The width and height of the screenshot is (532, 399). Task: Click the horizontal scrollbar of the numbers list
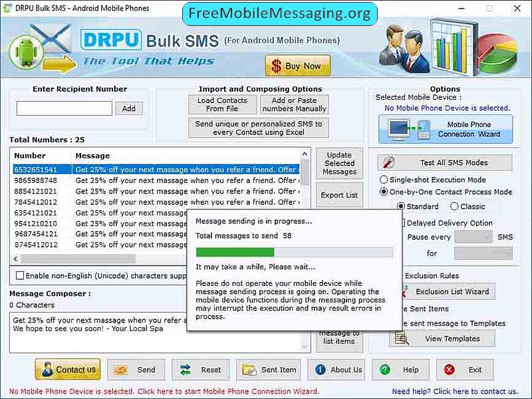coord(78,259)
